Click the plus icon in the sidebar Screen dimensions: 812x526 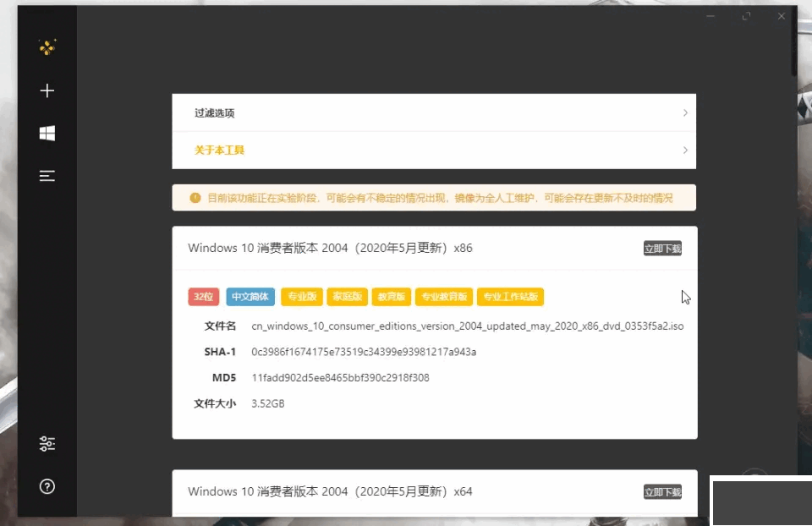(x=47, y=90)
